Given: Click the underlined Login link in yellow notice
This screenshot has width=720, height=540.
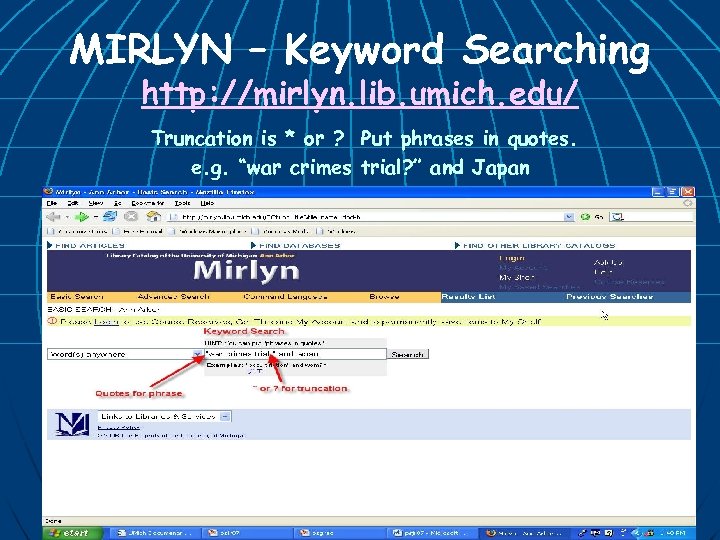Looking at the screenshot, I should click(x=106, y=322).
